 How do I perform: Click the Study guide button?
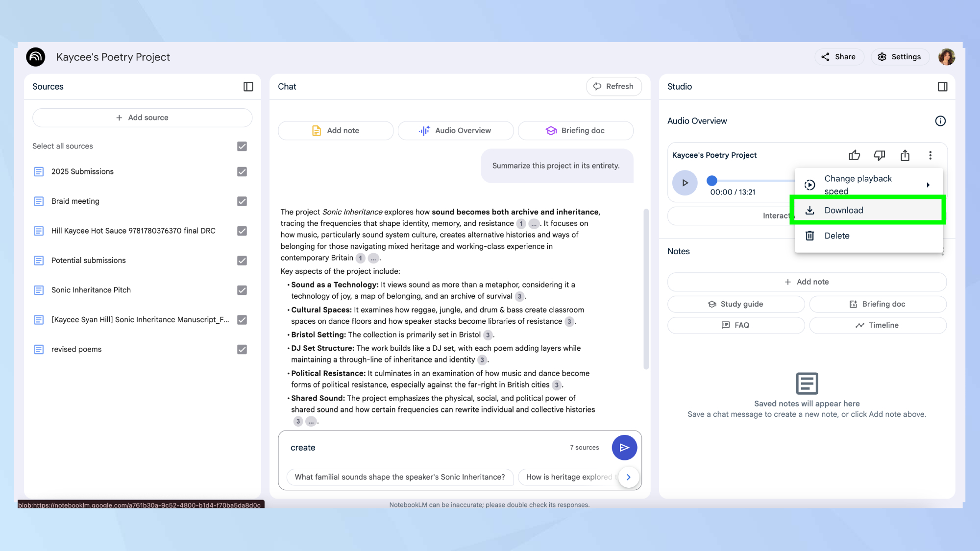pyautogui.click(x=735, y=304)
